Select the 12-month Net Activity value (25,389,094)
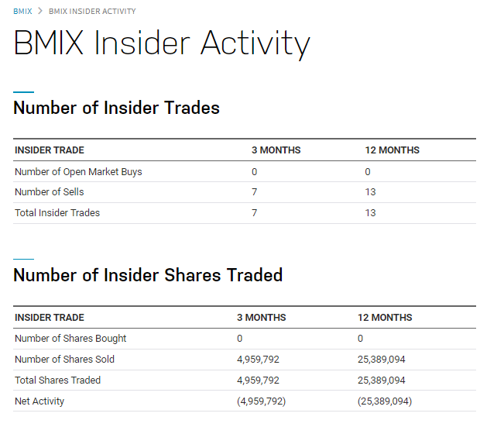This screenshot has width=504, height=427. (x=385, y=401)
